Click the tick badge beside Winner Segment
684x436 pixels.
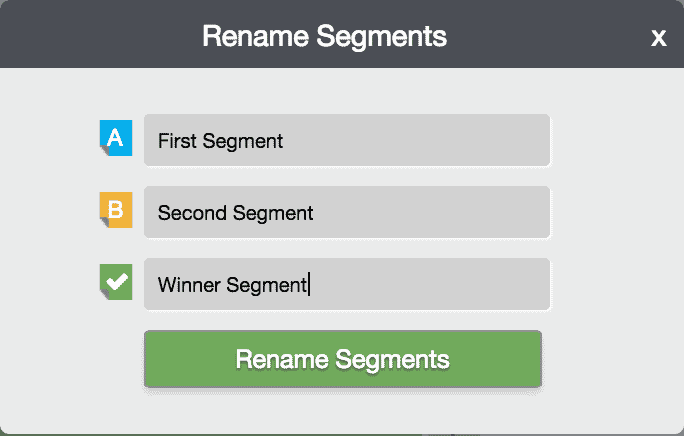coord(116,283)
